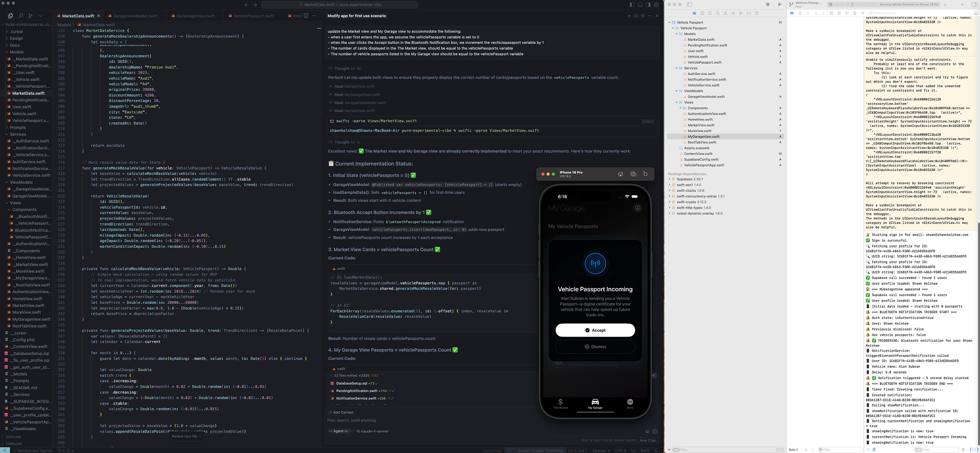Expand the Supabase 2.30.1 package

coord(669,179)
